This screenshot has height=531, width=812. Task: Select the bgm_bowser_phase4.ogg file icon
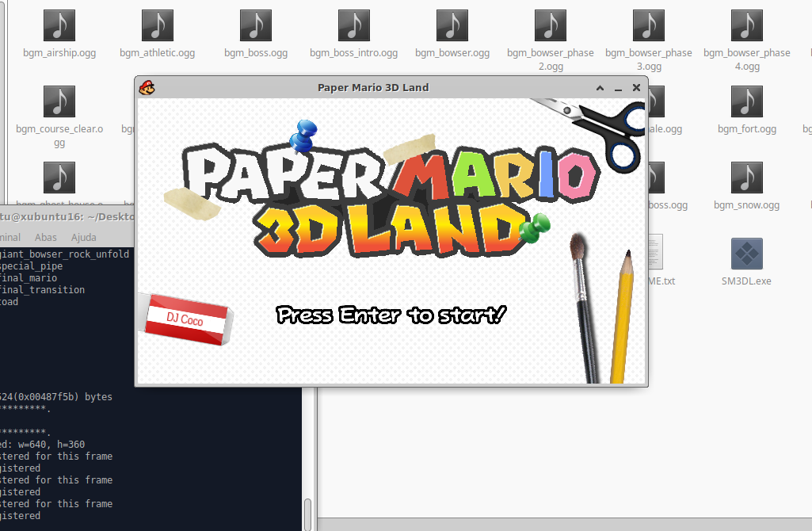point(747,25)
